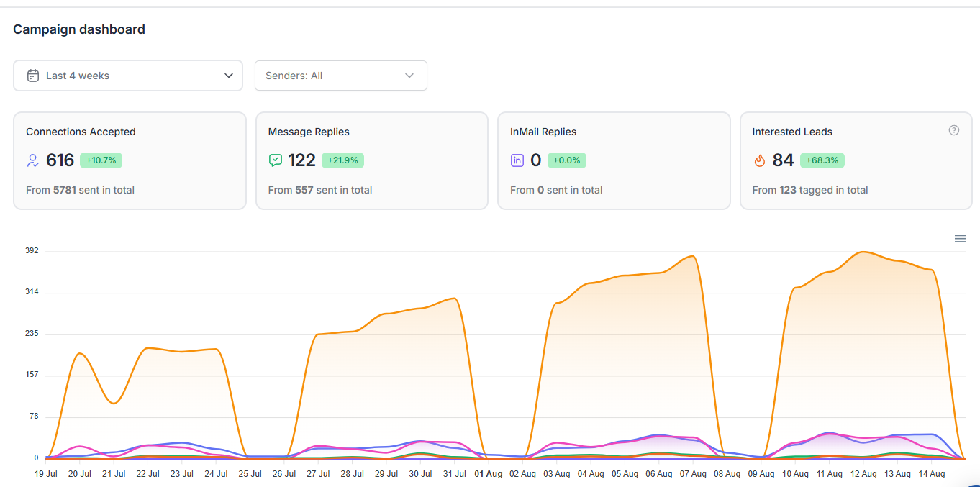980x487 pixels.
Task: Click the Campaign dashboard heading
Action: (x=79, y=29)
